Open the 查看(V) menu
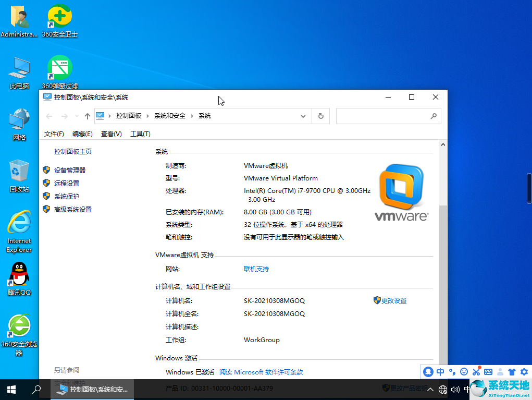 (112, 134)
